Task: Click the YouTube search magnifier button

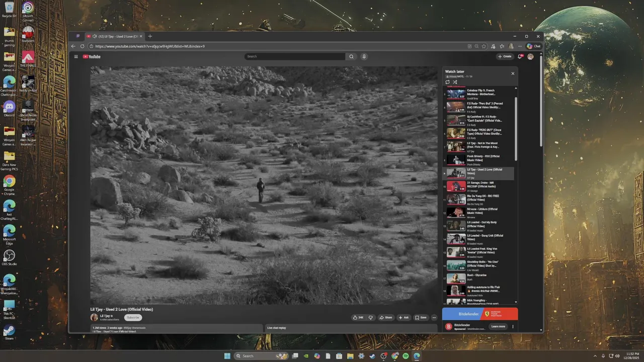Action: (351, 56)
